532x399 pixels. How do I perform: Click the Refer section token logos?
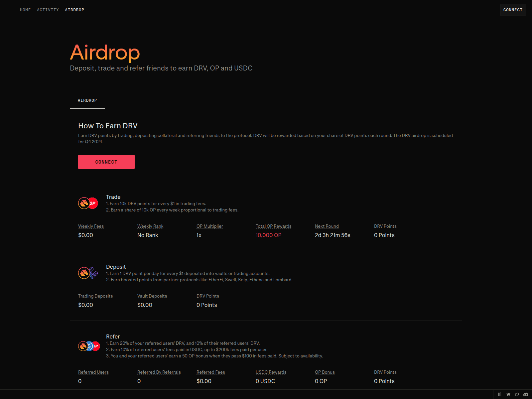pyautogui.click(x=89, y=346)
